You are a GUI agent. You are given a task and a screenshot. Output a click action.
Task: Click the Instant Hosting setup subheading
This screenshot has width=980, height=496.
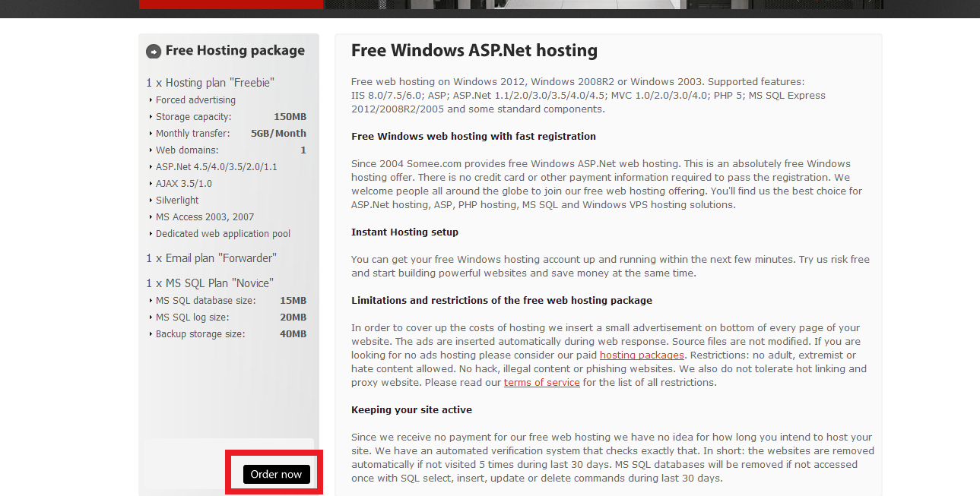coord(404,232)
